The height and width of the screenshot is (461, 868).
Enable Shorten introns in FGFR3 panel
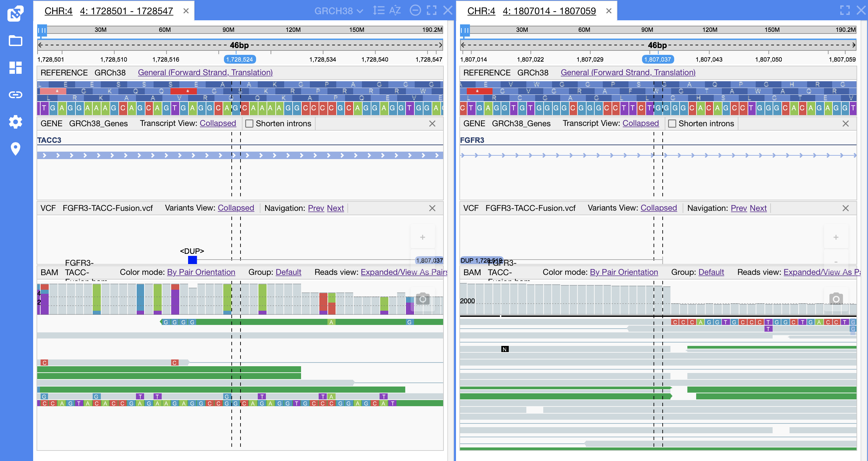coord(672,124)
